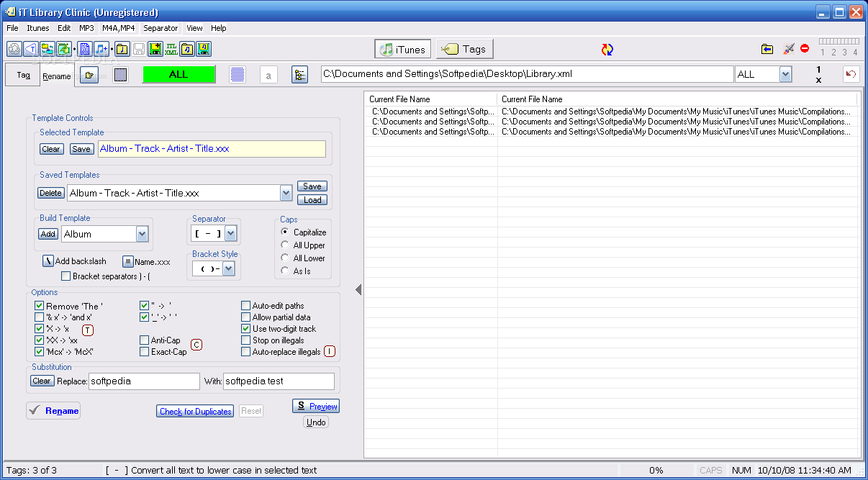This screenshot has width=868, height=480.
Task: Click the Replace text field containing softpedia
Action: pyautogui.click(x=144, y=381)
